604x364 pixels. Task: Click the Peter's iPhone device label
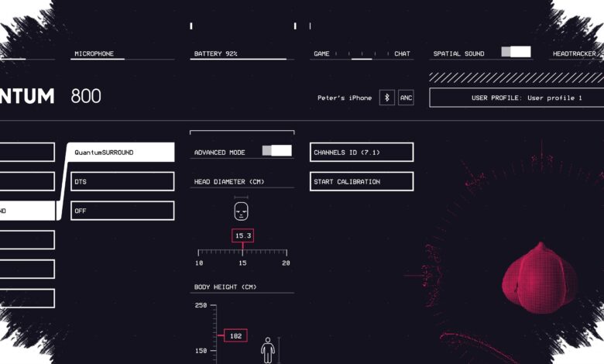(x=345, y=98)
